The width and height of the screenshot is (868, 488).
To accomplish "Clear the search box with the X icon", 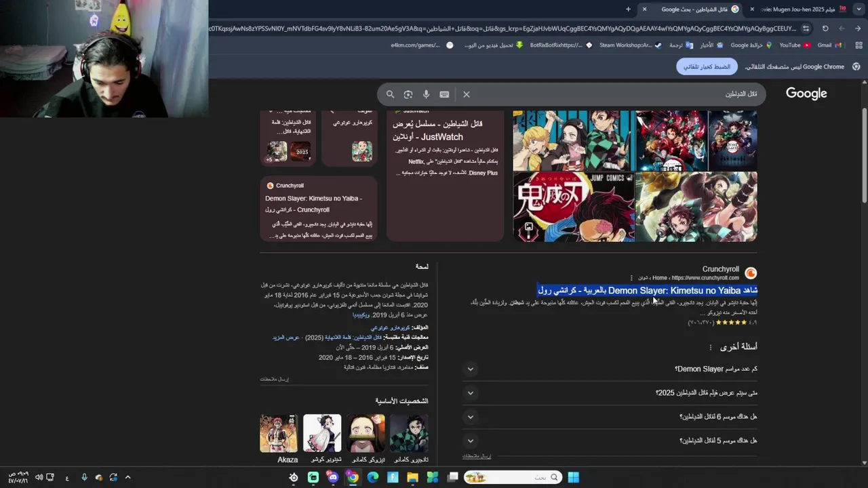I will pyautogui.click(x=467, y=94).
